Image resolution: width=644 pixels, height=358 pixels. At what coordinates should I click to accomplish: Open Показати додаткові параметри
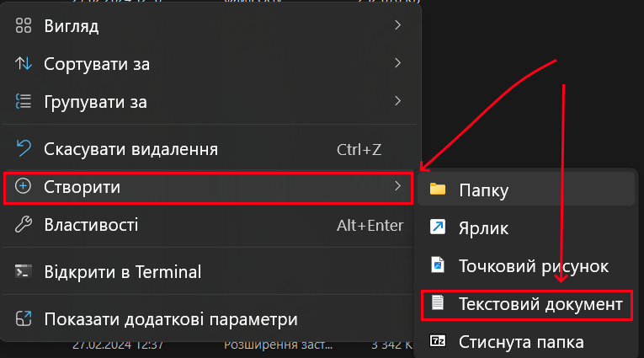pyautogui.click(x=170, y=319)
